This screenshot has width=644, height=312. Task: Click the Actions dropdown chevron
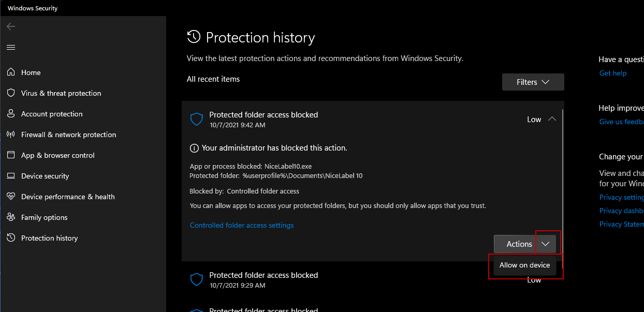click(546, 244)
